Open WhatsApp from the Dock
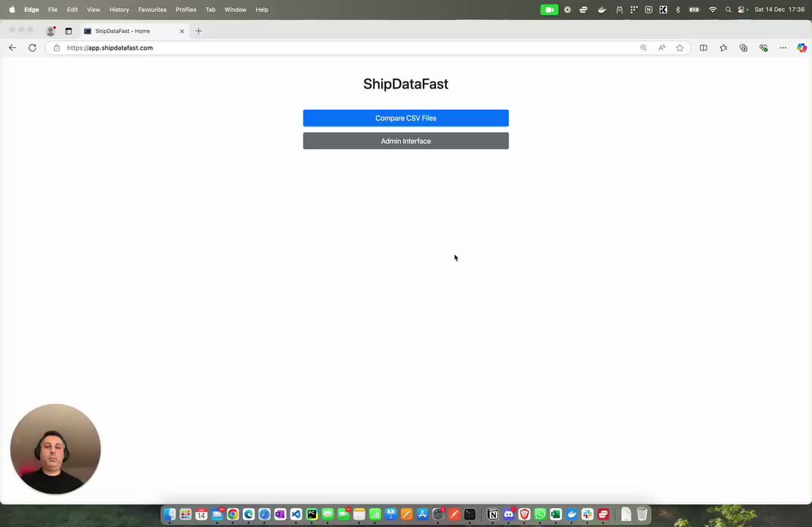 [x=540, y=514]
